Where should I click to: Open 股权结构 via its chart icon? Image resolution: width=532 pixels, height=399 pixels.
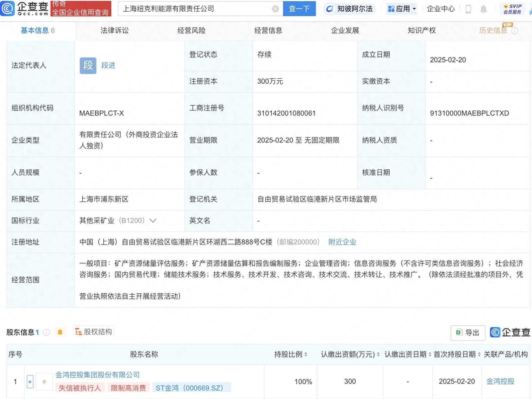[78, 332]
